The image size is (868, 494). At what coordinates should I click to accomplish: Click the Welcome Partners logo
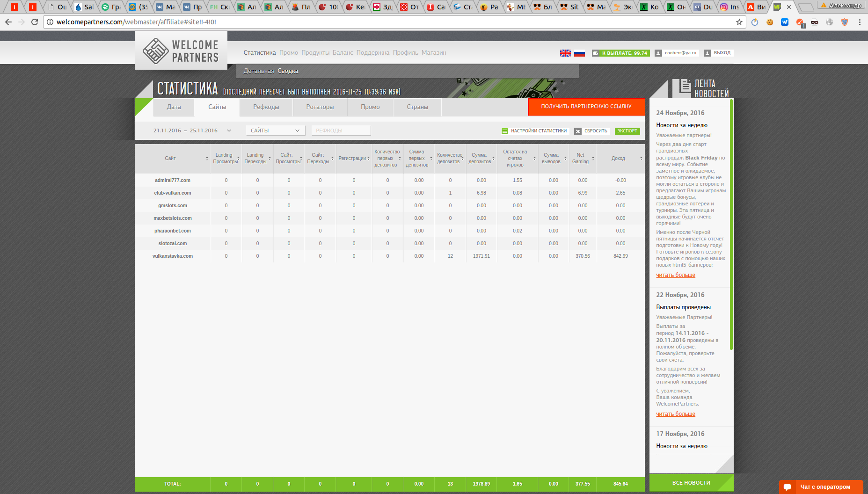pos(181,51)
